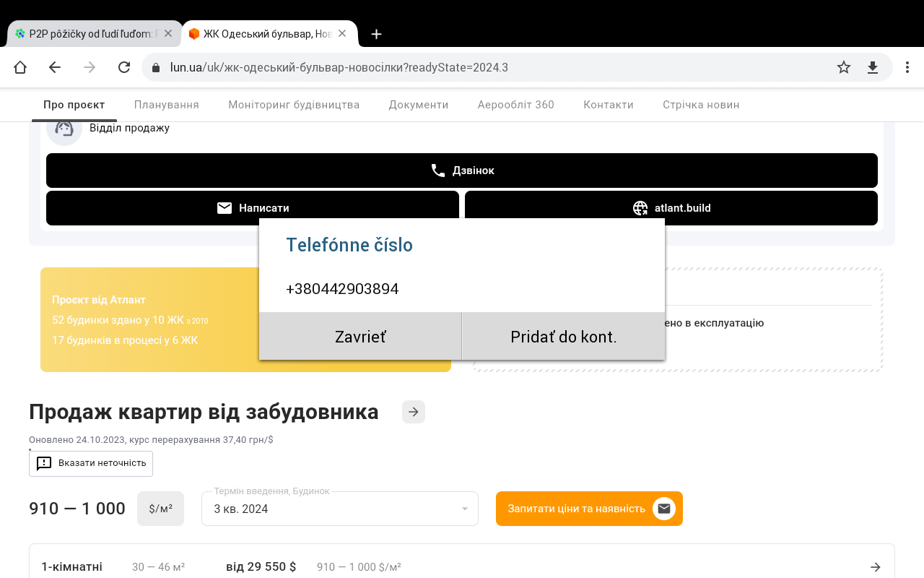The image size is (924, 578).
Task: Tap Pridať do kont. button
Action: [563, 337]
